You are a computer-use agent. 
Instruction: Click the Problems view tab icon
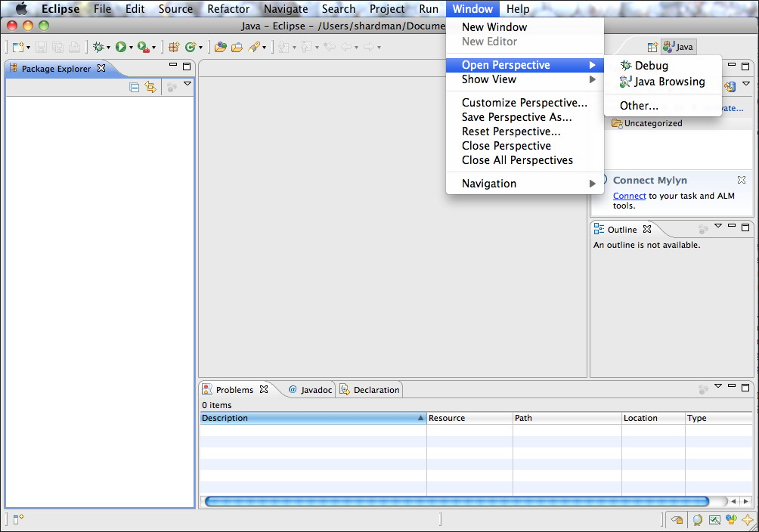[x=207, y=389]
